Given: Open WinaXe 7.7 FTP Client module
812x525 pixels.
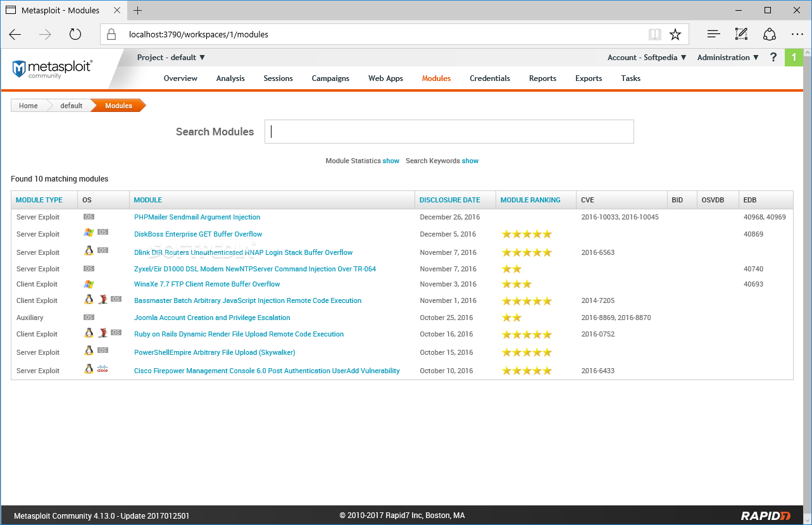Looking at the screenshot, I should click(x=207, y=284).
